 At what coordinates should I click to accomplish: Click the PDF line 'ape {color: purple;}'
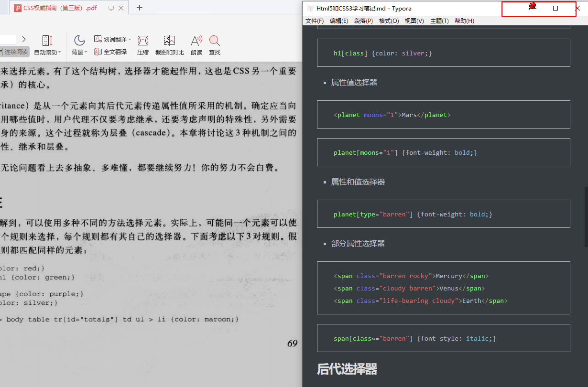(x=42, y=294)
